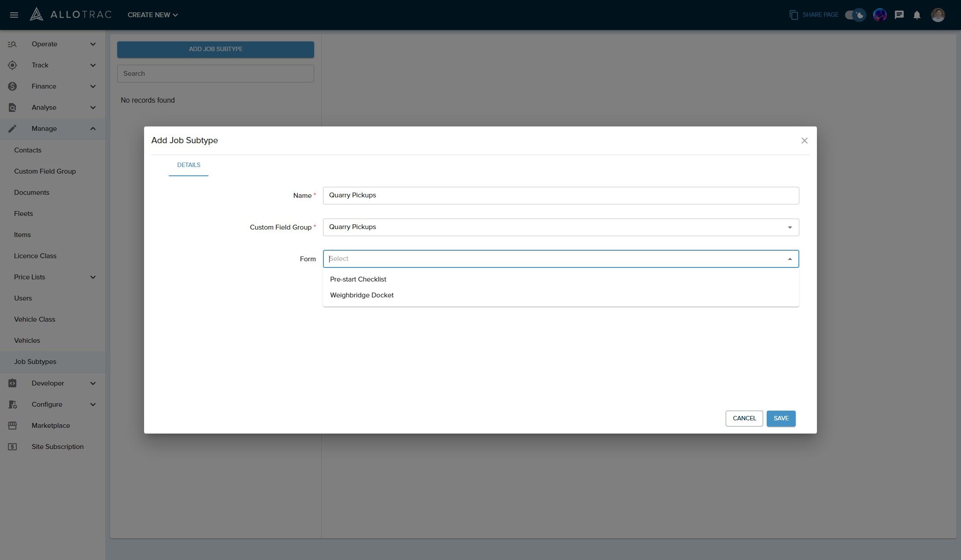961x560 pixels.
Task: Collapse the Manage sidebar section
Action: click(93, 129)
